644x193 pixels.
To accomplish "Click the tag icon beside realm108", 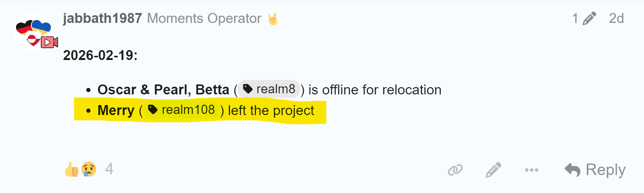I will 153,110.
